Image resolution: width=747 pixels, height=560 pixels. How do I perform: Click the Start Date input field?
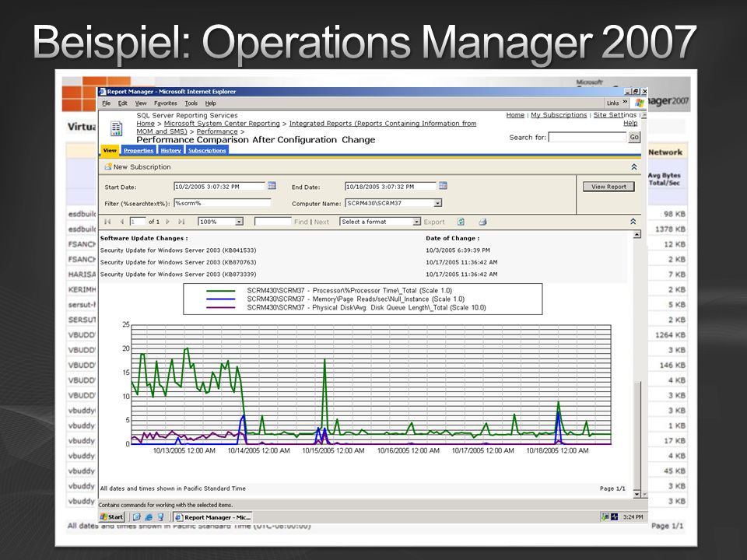[219, 187]
